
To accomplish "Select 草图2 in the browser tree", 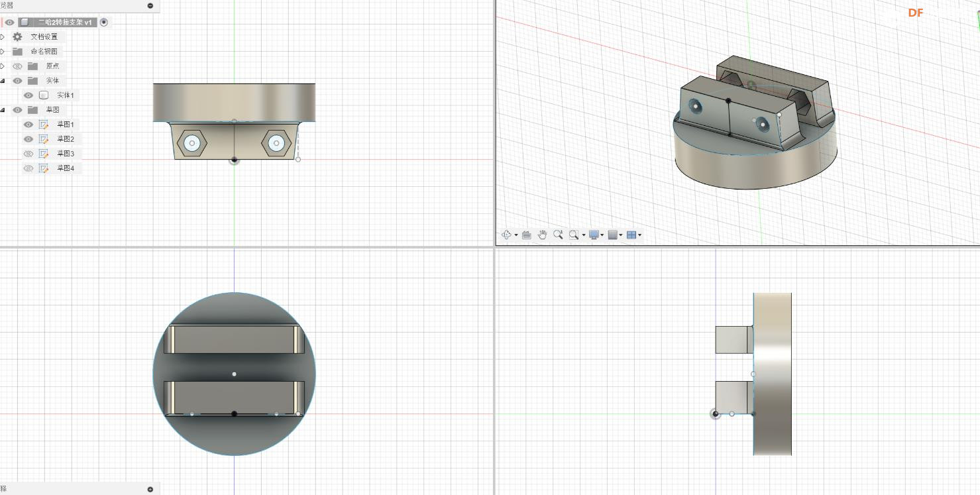I will (x=65, y=139).
